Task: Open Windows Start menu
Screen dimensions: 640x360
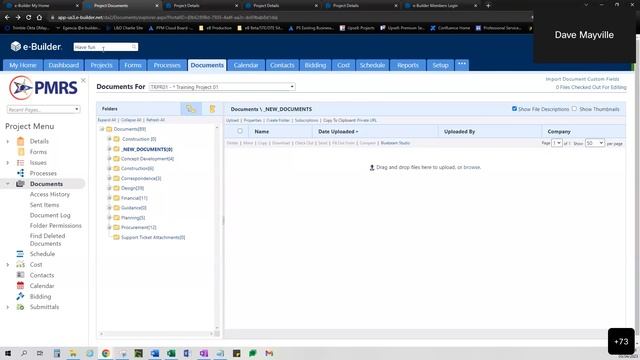Action: coord(8,353)
